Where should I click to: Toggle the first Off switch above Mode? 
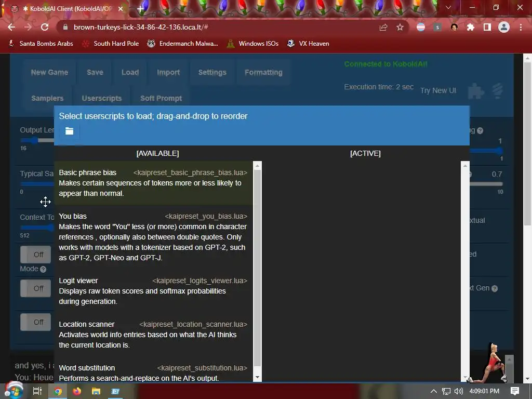36,255
